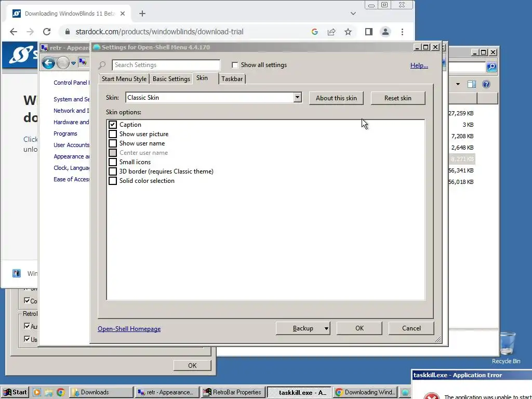
Task: Toggle the Us checkbox in RetroBar Properties
Action: click(27, 339)
